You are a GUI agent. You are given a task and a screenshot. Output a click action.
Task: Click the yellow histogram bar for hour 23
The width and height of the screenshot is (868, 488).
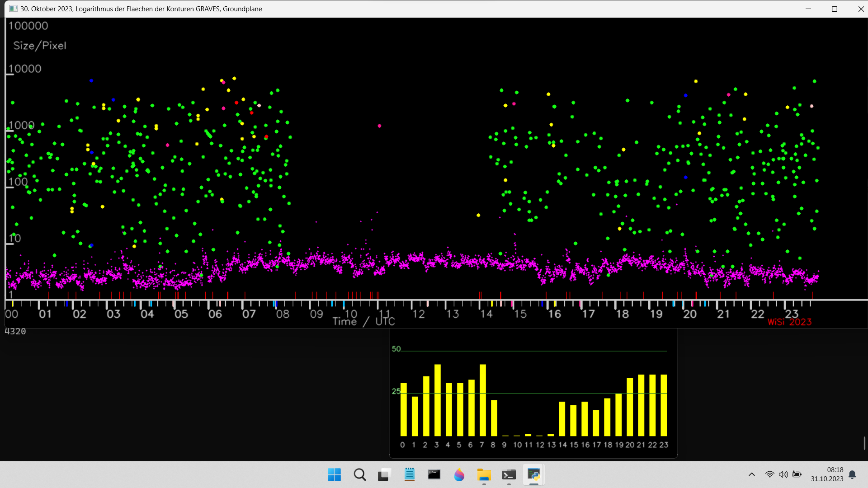(664, 405)
